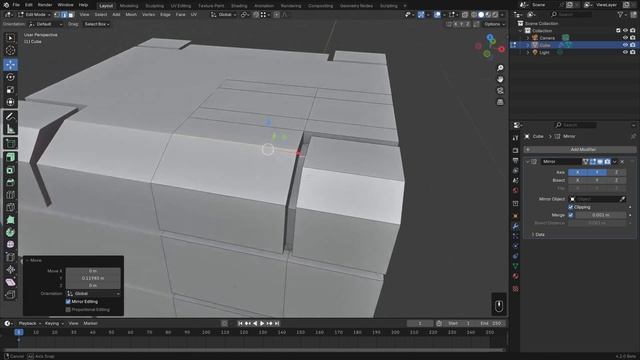This screenshot has height=360, width=640.
Task: Toggle Bisect X button
Action: click(578, 180)
